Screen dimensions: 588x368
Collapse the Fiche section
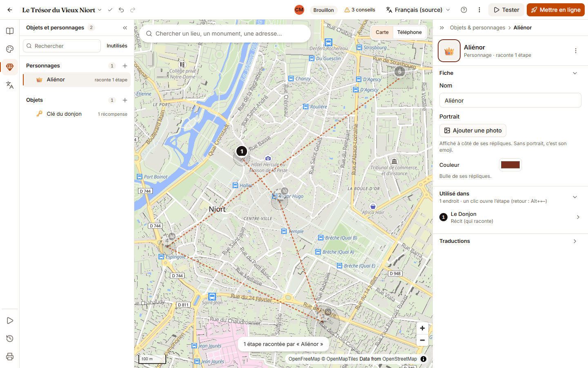coord(575,73)
